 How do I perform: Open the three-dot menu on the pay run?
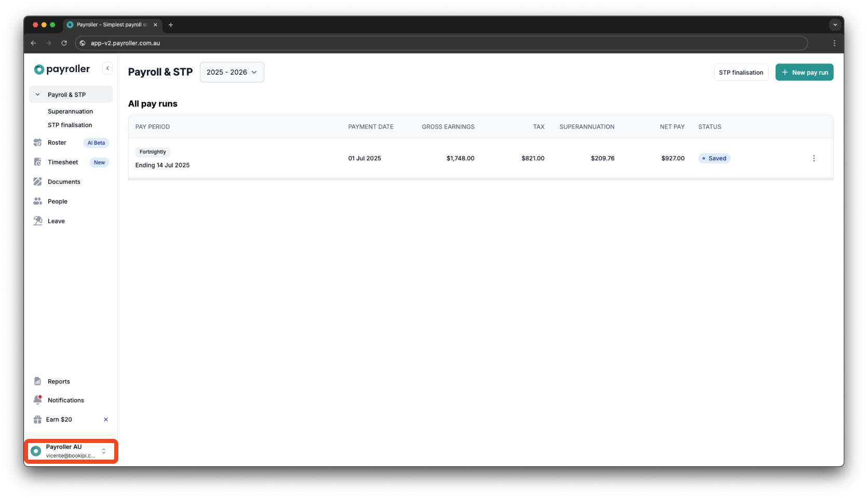coord(813,158)
